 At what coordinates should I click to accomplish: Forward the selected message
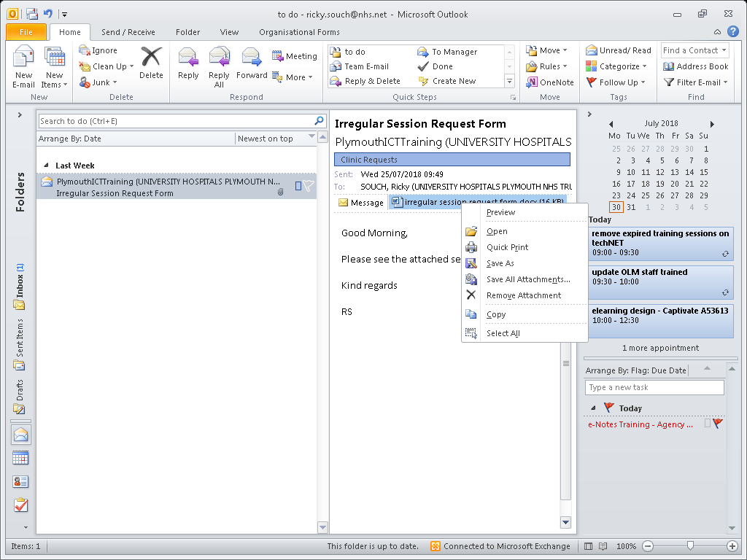252,63
